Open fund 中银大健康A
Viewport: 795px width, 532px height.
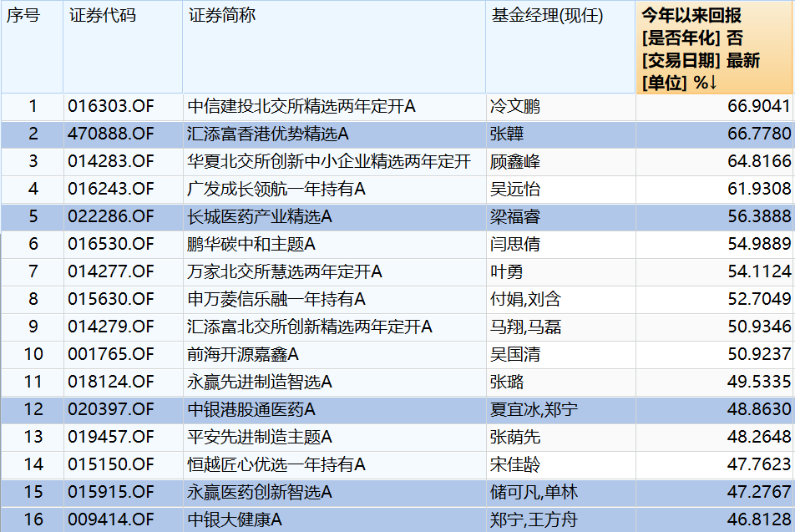tap(234, 519)
